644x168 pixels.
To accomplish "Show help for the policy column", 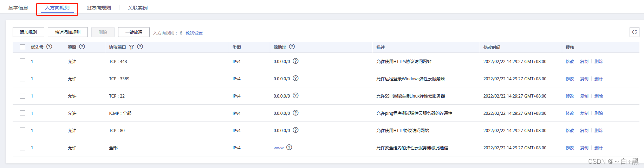I will (x=82, y=46).
